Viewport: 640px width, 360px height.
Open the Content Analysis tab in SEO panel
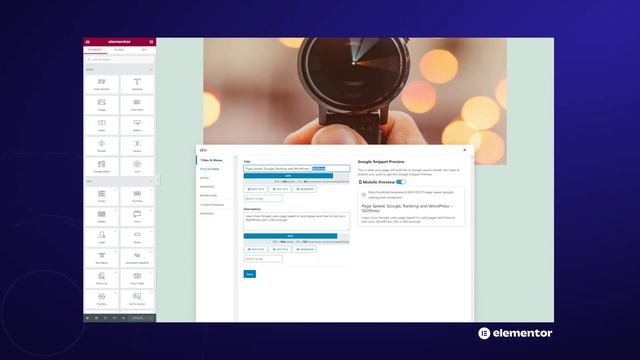[x=212, y=204]
